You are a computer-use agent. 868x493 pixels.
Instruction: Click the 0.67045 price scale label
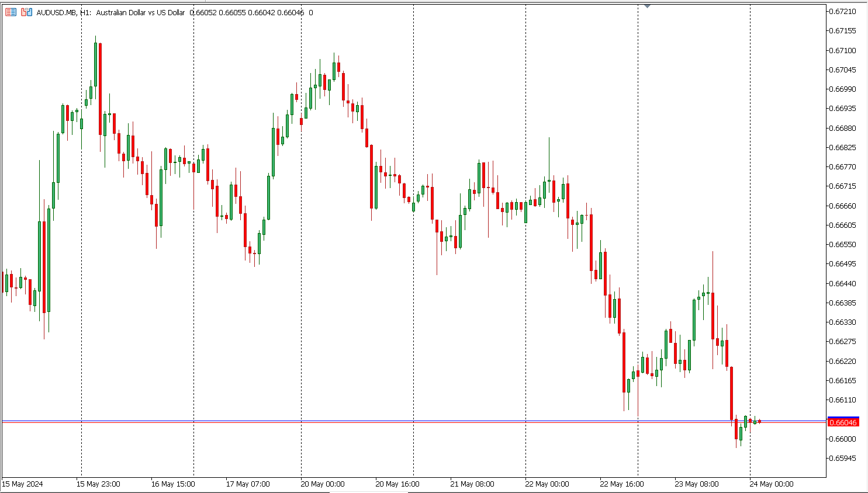point(843,70)
